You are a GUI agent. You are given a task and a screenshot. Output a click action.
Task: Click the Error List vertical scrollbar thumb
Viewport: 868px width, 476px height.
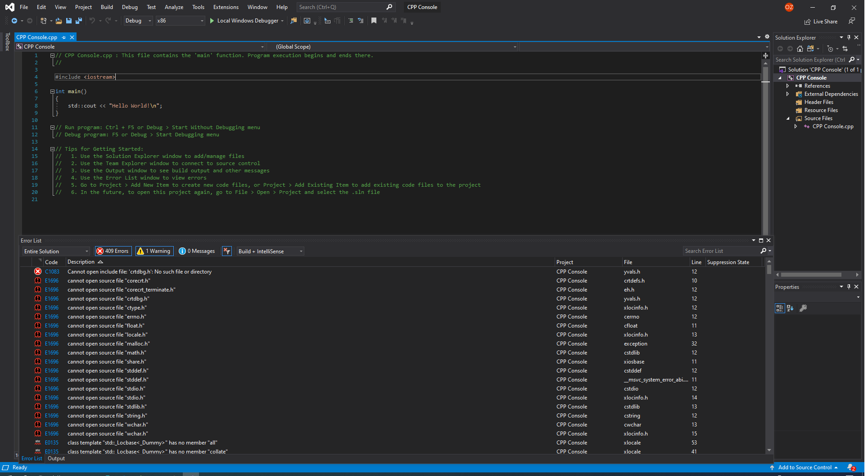769,269
